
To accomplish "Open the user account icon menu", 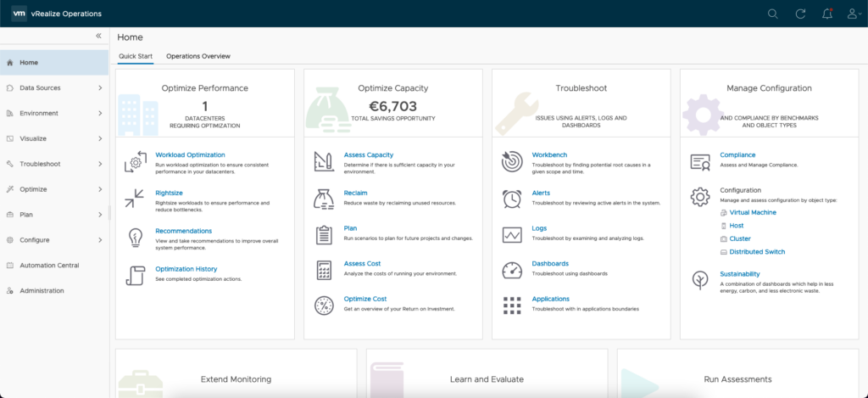I will 854,14.
